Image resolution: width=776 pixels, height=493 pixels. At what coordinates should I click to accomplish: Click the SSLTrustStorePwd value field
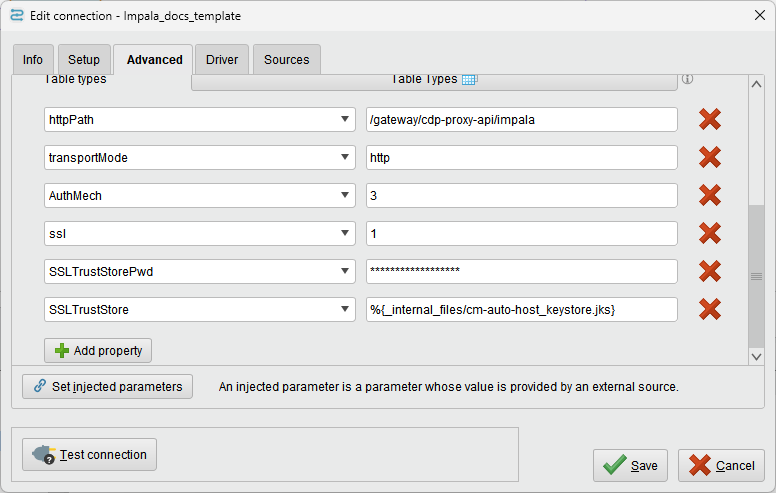(521, 272)
